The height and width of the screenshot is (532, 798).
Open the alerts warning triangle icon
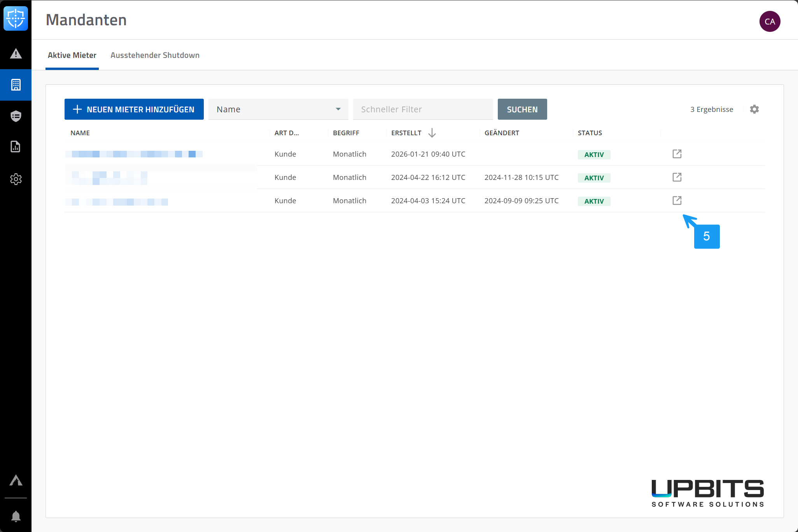point(16,54)
